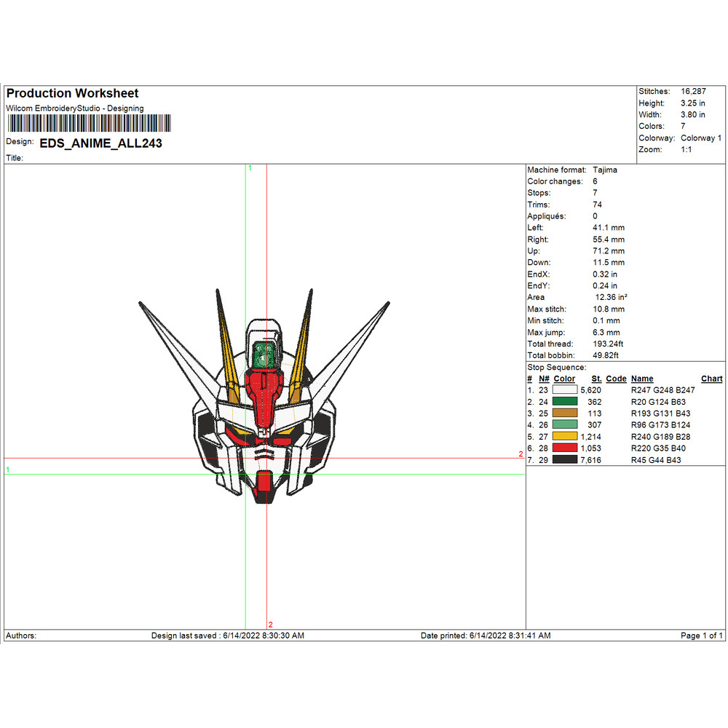
Task: Select the black color swatch for stop 7
Action: pos(564,459)
